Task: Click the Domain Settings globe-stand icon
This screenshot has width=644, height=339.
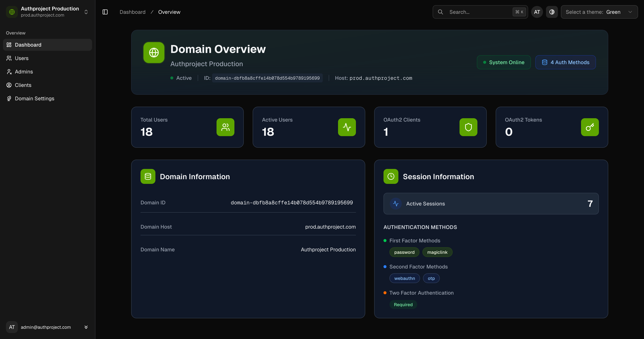Action: pyautogui.click(x=9, y=99)
